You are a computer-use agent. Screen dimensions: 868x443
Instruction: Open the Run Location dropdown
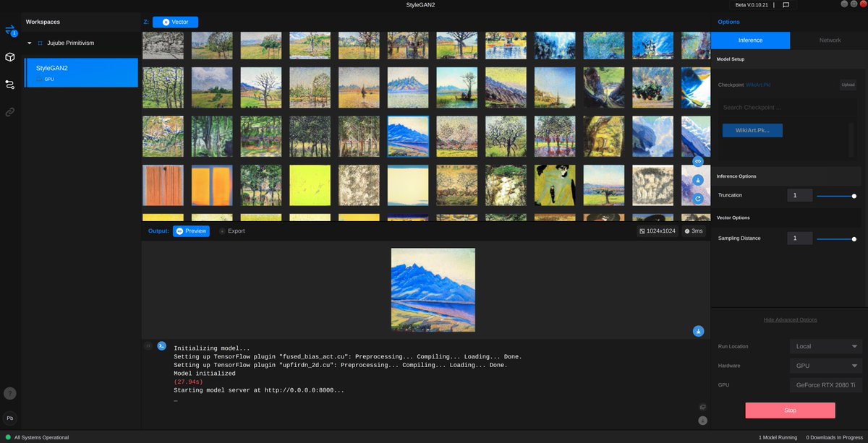coord(825,346)
